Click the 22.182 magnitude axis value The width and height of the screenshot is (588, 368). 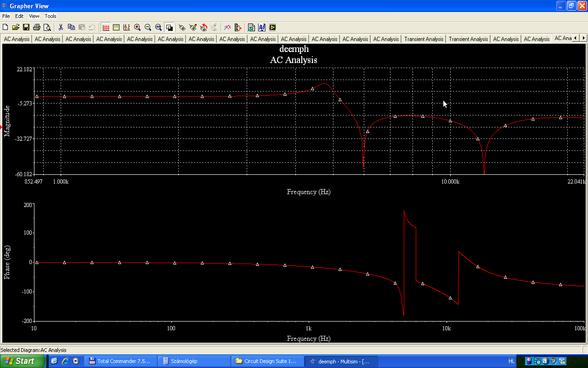click(x=24, y=69)
